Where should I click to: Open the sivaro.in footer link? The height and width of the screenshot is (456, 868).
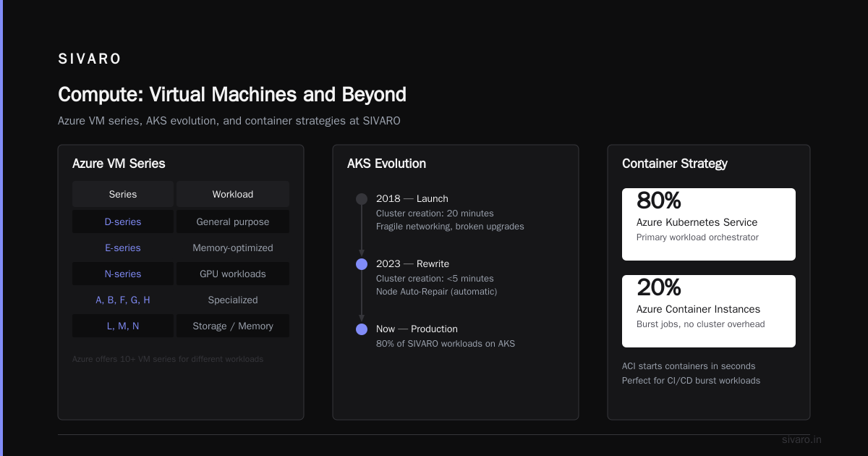click(801, 439)
